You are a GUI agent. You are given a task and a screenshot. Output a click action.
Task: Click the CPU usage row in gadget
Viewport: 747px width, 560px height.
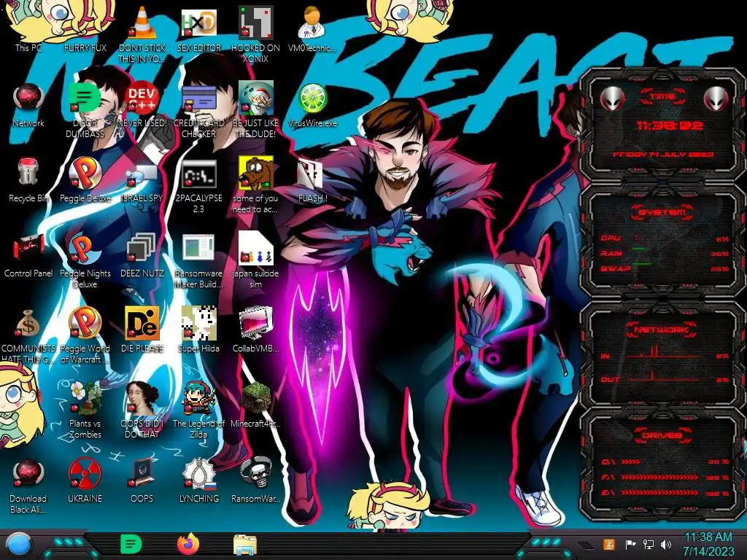tap(665, 238)
